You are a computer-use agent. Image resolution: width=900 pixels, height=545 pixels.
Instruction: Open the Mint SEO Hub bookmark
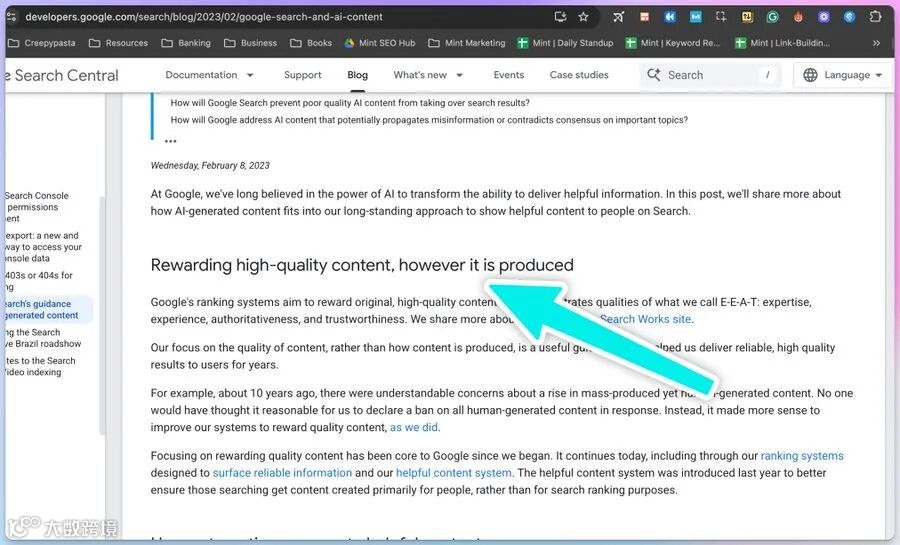pos(379,43)
